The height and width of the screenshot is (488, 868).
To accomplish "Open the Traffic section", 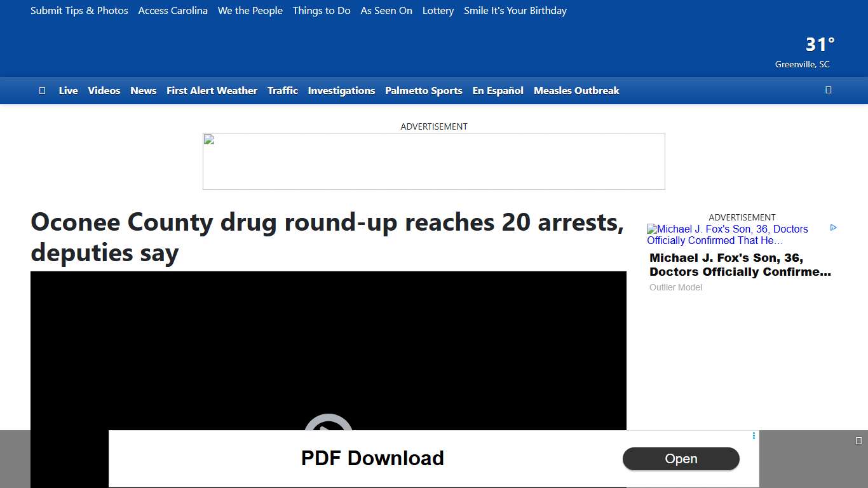I will click(x=283, y=90).
